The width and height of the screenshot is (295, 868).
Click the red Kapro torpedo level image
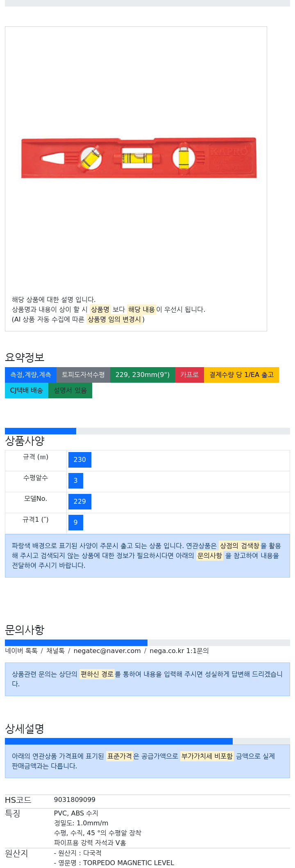click(x=139, y=158)
